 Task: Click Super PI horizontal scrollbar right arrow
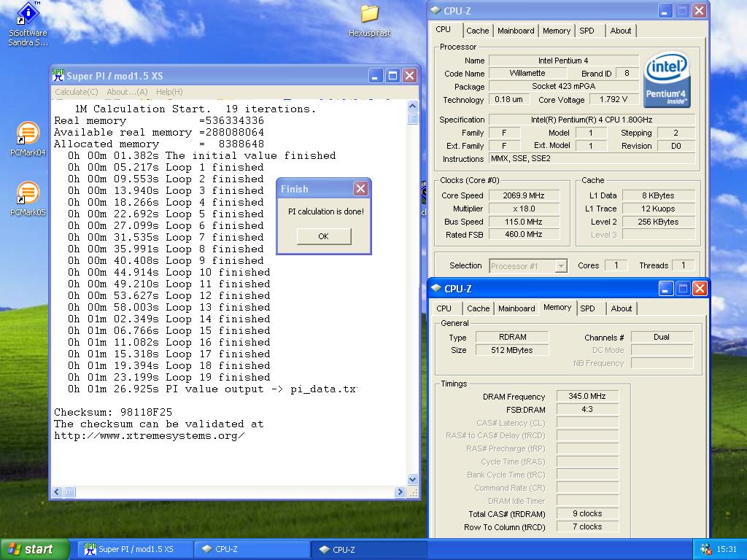pos(400,492)
